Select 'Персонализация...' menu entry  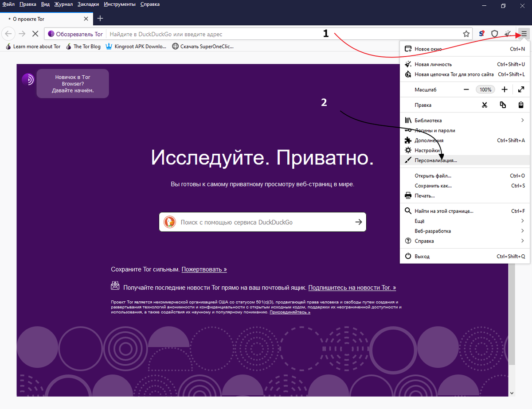[x=465, y=160]
